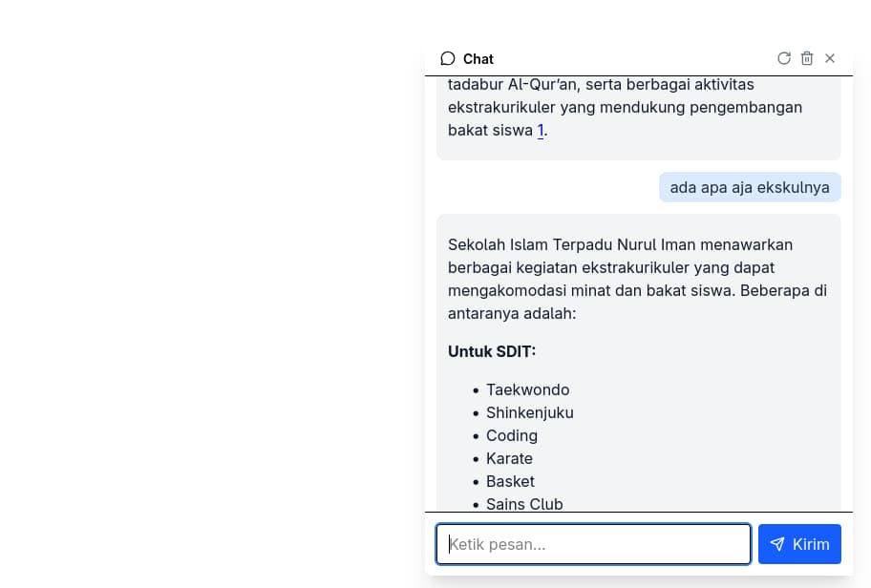Click the Taekwondo list item

528,389
